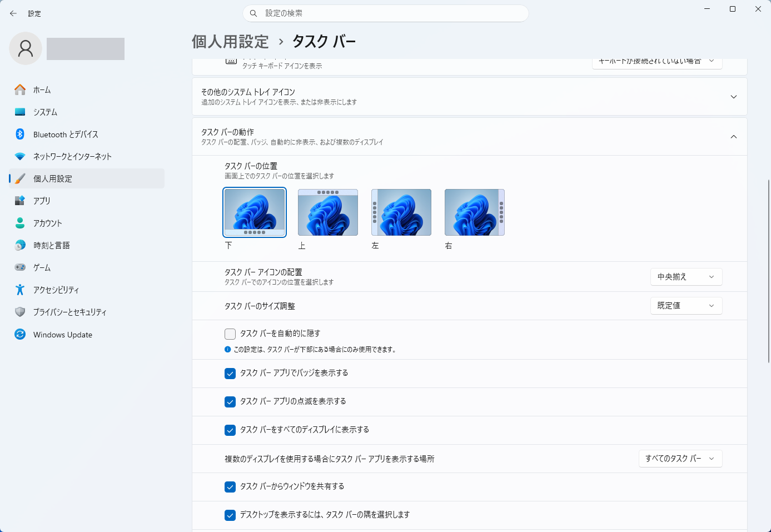Enable タスク バーを自動的に隠す checkbox
The height and width of the screenshot is (532, 771).
tap(230, 334)
